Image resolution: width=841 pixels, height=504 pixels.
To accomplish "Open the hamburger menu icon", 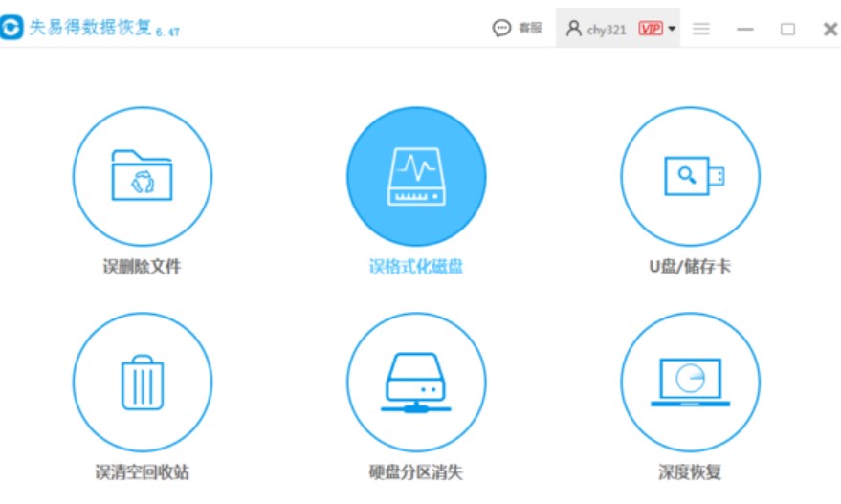I will [701, 29].
